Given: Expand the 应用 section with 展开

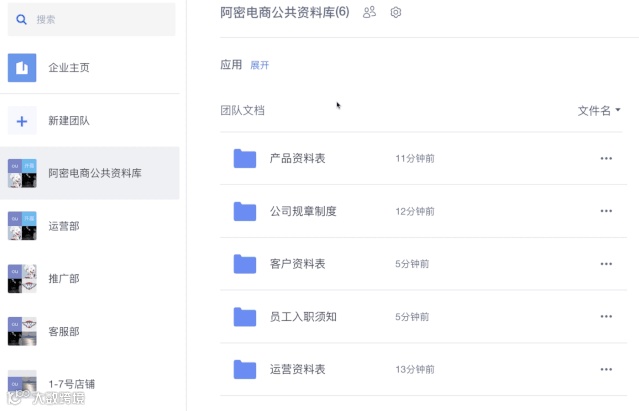Looking at the screenshot, I should click(259, 65).
